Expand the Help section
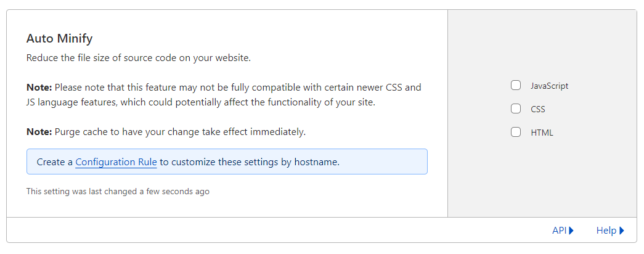 [x=610, y=231]
